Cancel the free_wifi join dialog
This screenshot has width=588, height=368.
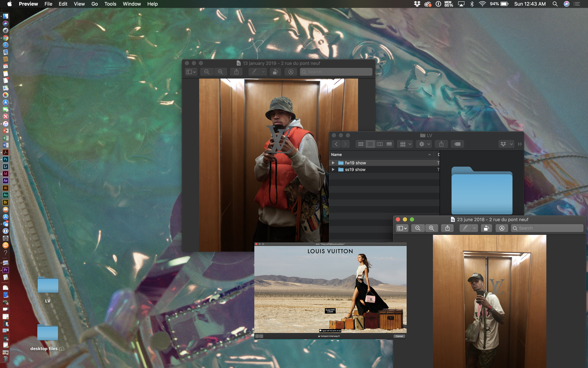399,336
